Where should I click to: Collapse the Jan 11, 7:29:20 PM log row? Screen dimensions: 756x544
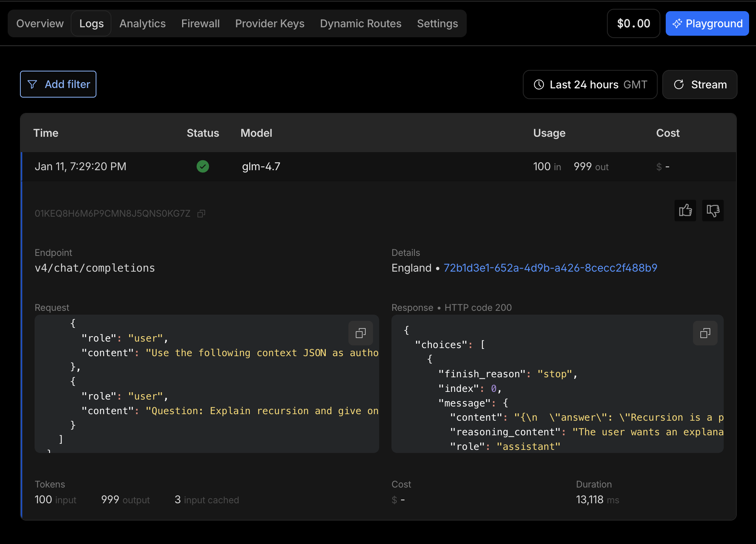379,166
